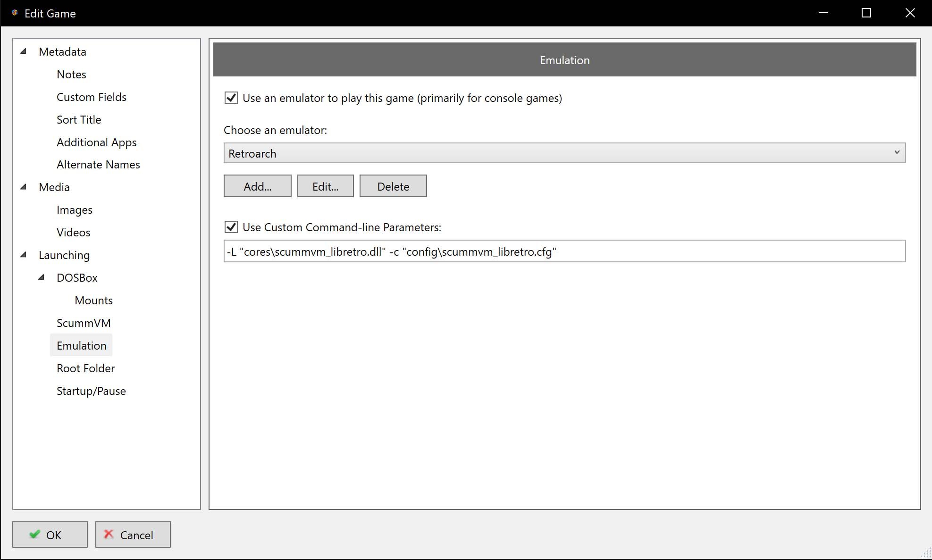Image resolution: width=932 pixels, height=560 pixels.
Task: Delete the selected emulator
Action: (x=393, y=186)
